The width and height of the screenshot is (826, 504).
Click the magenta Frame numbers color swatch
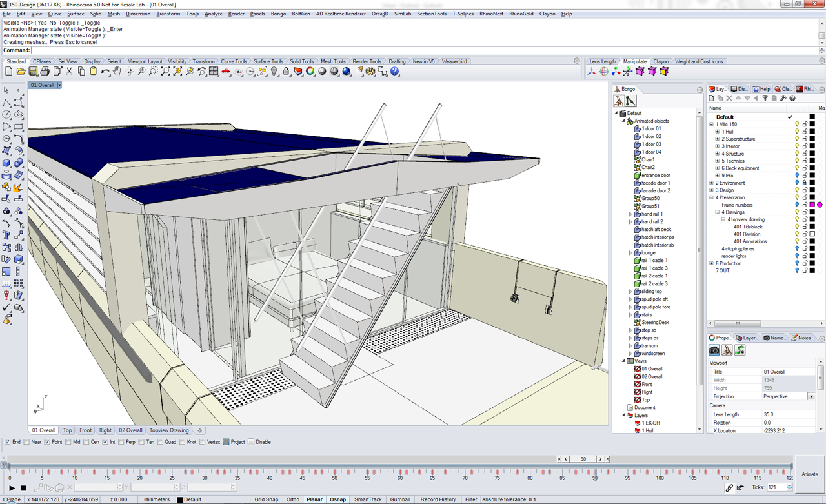tap(812, 205)
